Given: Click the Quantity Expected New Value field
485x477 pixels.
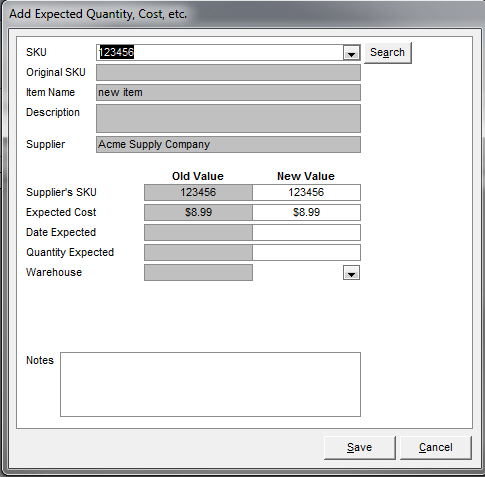Looking at the screenshot, I should pos(306,252).
